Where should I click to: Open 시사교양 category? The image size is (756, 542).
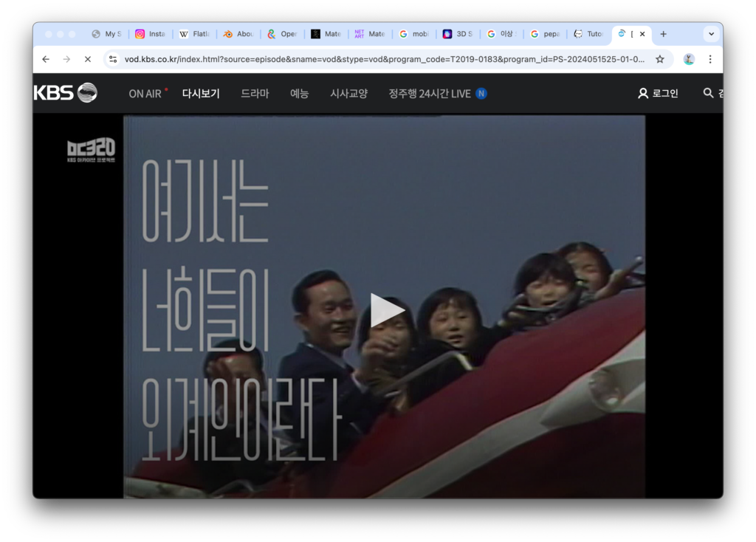(348, 94)
